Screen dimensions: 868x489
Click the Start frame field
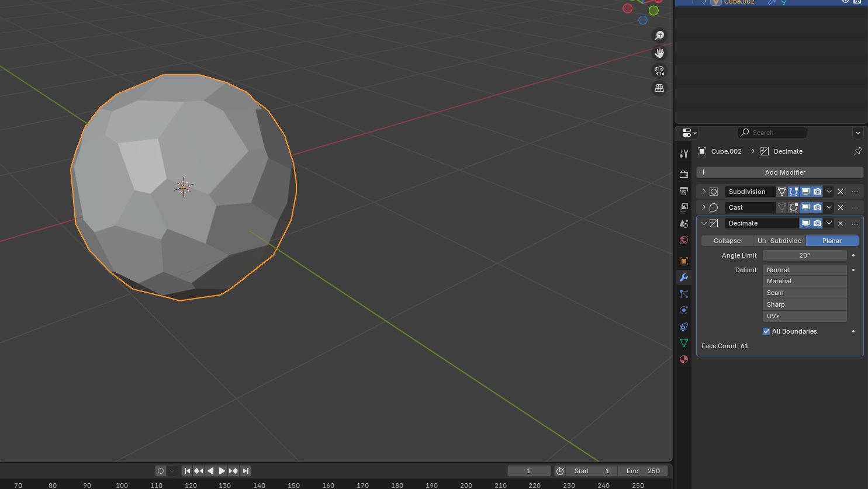point(592,471)
